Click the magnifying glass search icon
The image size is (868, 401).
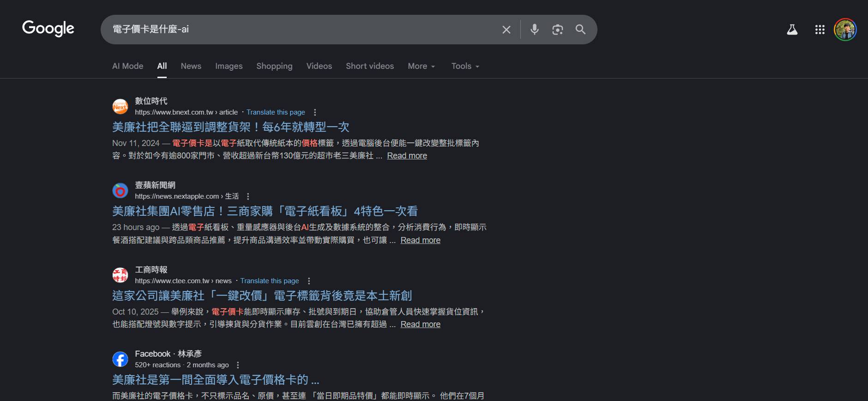coord(580,30)
